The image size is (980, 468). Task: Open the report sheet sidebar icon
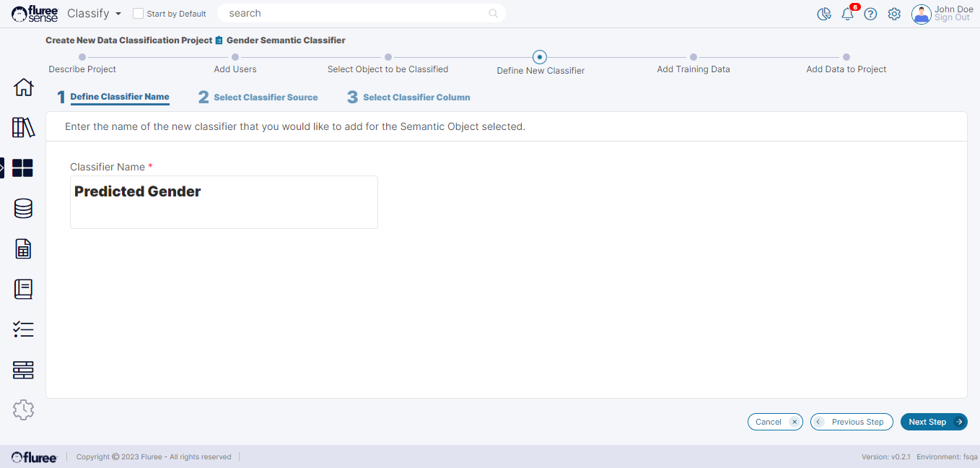point(23,249)
